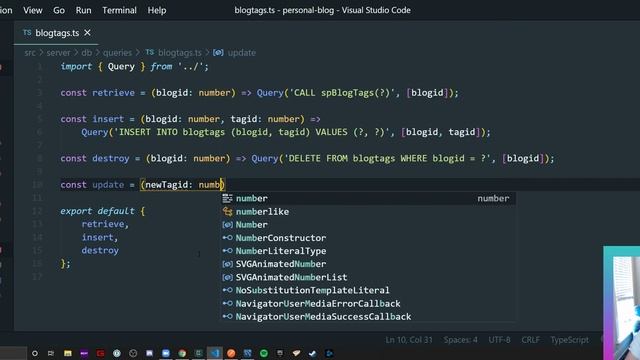Image resolution: width=640 pixels, height=360 pixels.
Task: Pick the NumberConstructor suggestion
Action: 368,238
